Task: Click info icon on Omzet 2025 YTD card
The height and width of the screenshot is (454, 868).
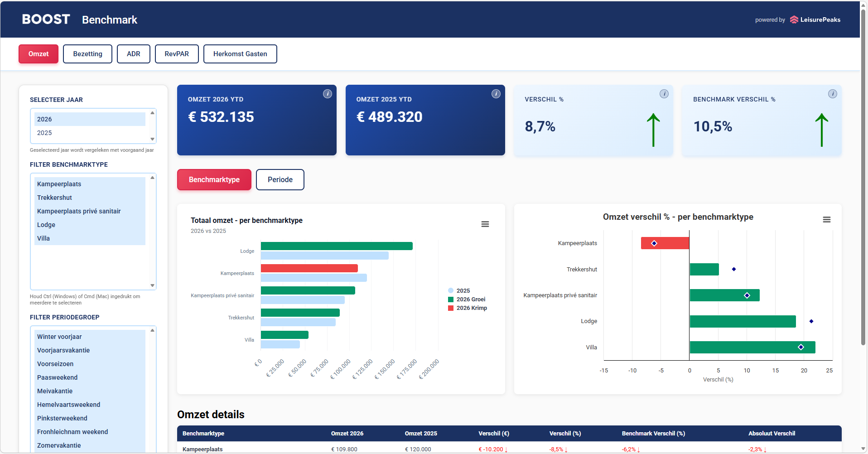Action: pyautogui.click(x=496, y=94)
